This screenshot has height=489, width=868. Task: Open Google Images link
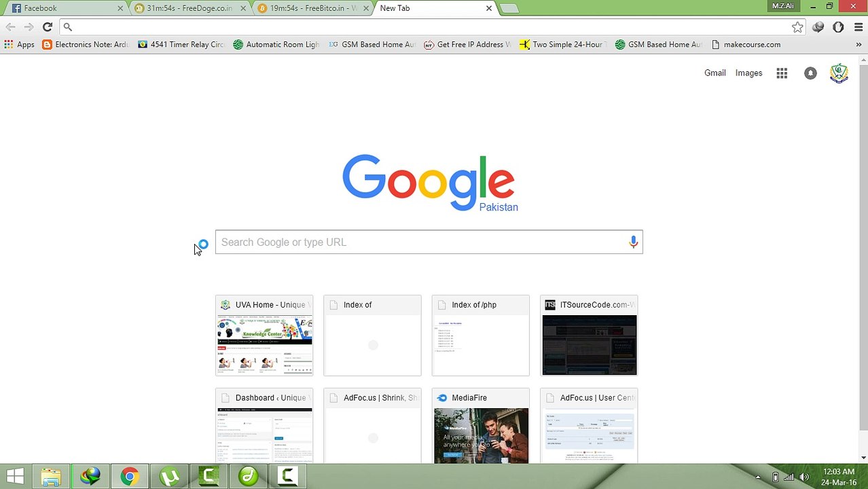(748, 73)
